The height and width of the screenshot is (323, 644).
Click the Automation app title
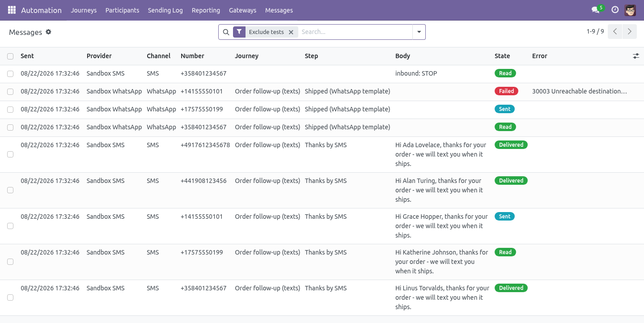41,10
